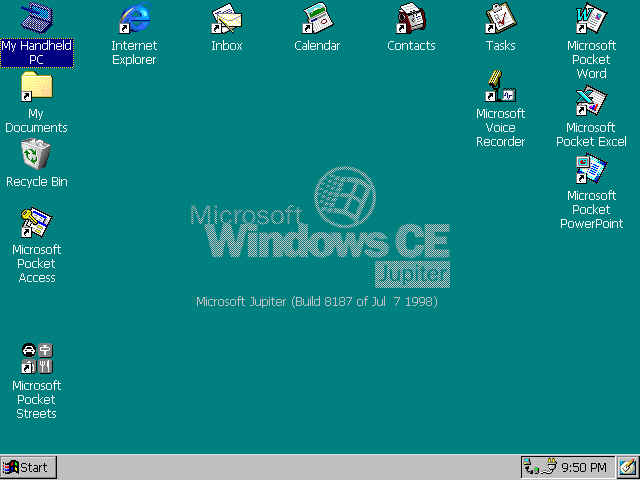Select the Contacts rolodex icon
The image size is (640, 480).
pos(411,18)
